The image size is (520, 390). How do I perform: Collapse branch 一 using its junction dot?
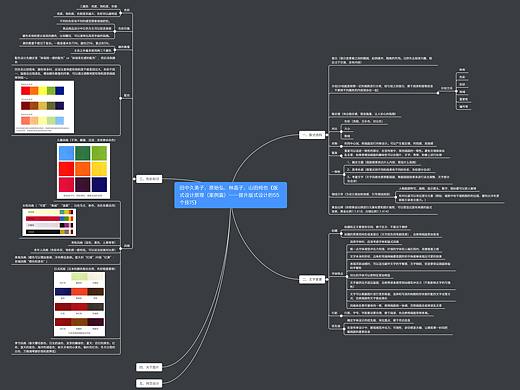(327, 135)
